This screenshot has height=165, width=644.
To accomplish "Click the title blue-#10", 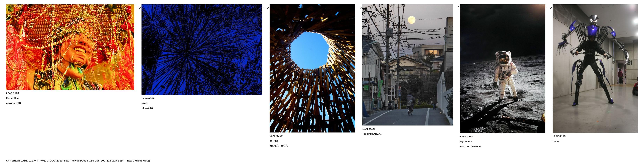I will click(147, 108).
